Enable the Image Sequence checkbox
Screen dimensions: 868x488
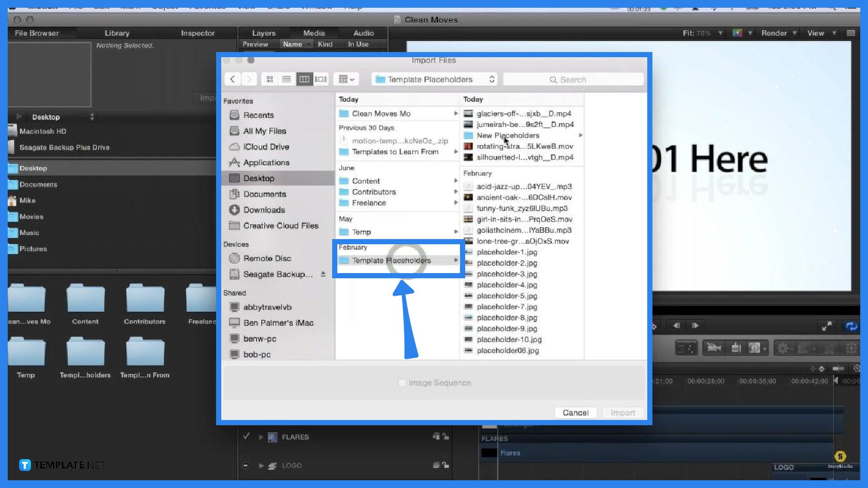(x=402, y=382)
